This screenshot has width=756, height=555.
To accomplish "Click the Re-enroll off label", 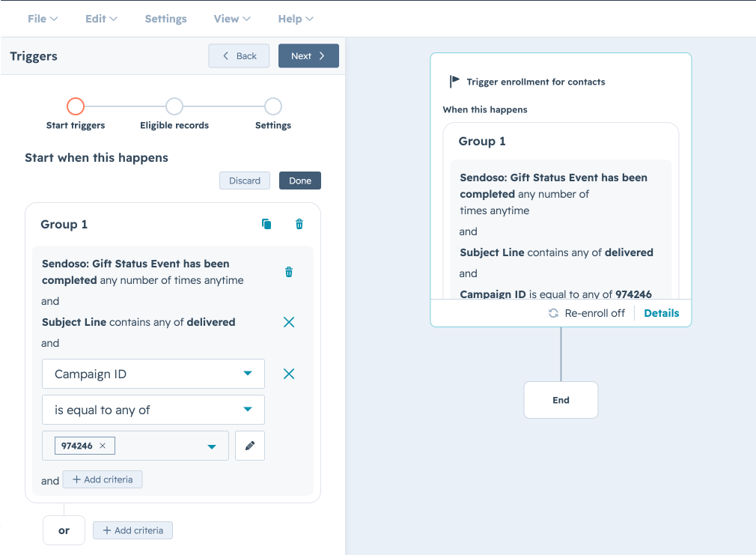I will coord(594,313).
